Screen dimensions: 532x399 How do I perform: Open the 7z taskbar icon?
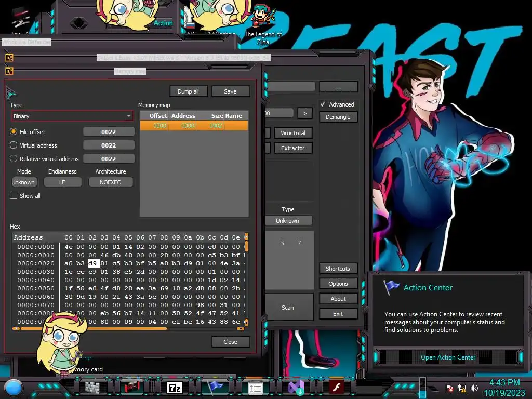[x=175, y=388]
